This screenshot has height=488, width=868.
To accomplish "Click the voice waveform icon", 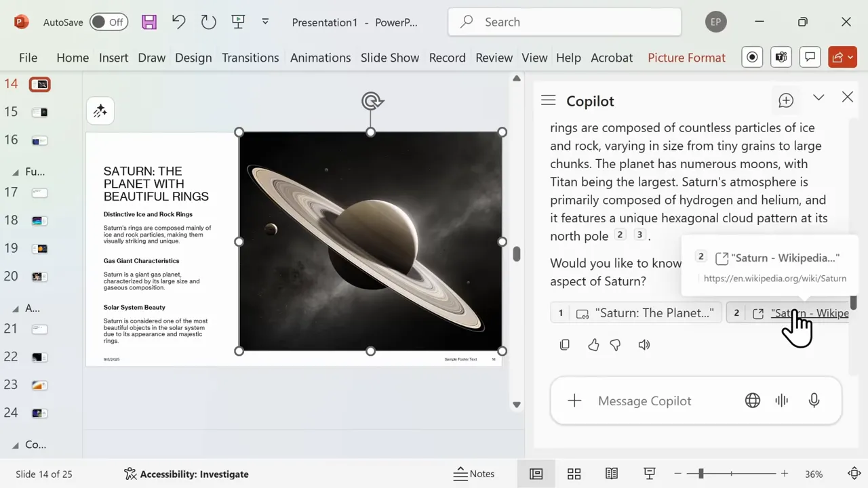I will coord(782,401).
